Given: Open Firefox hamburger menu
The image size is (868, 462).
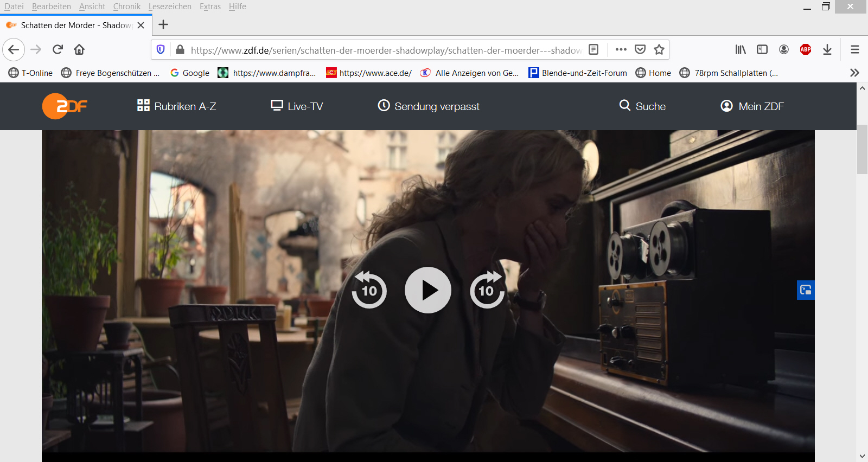Looking at the screenshot, I should click(x=855, y=50).
